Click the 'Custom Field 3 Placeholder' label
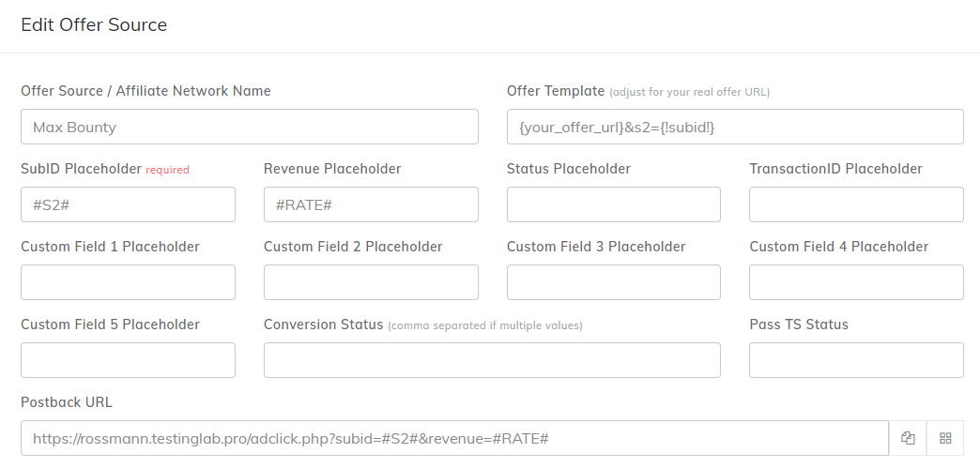980x468 pixels. pos(596,247)
